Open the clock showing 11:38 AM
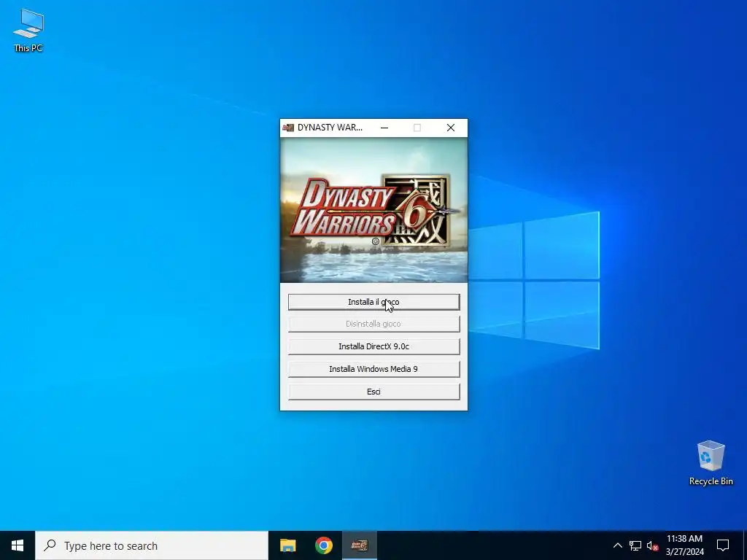This screenshot has height=560, width=747. (684, 545)
